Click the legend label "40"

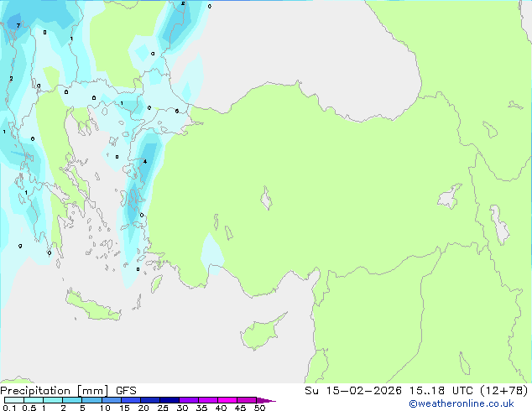pos(221,408)
